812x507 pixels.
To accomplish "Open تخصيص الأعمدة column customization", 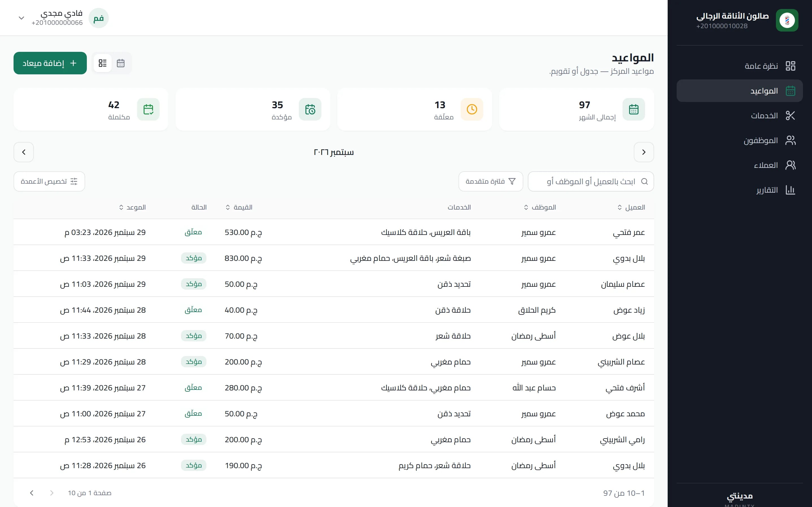I will [49, 181].
